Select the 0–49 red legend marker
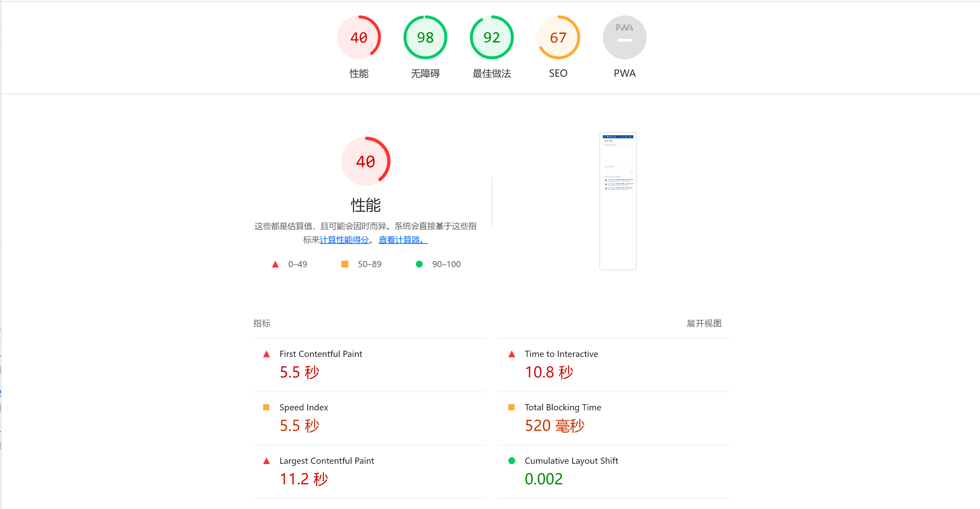Screen dimensions: 980x509 point(275,264)
